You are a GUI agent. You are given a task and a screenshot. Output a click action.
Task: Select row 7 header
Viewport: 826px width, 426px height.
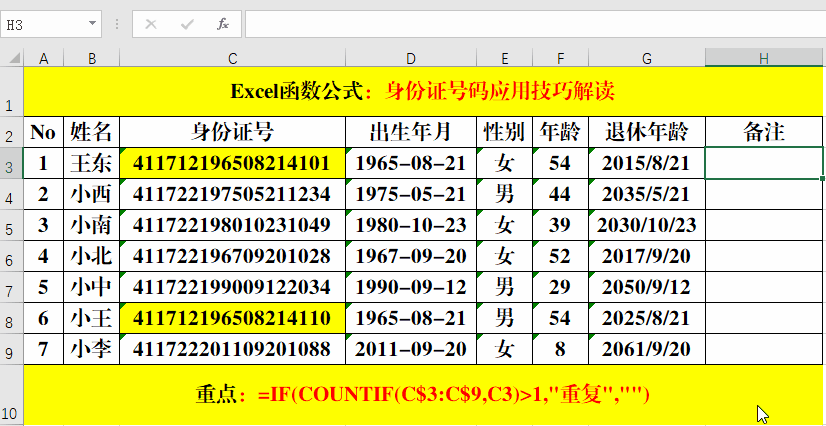coord(12,288)
